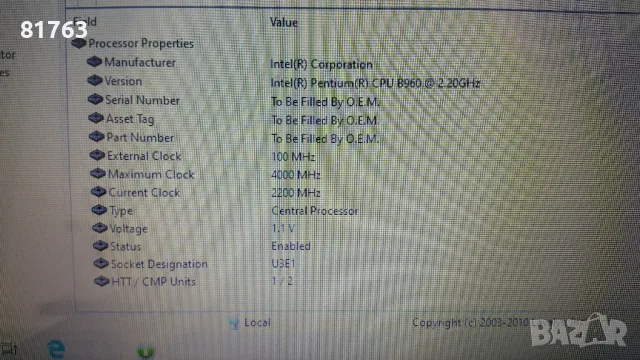Click the chip icon beside Manufacturer
Screen dimensions: 640x360
coord(94,62)
